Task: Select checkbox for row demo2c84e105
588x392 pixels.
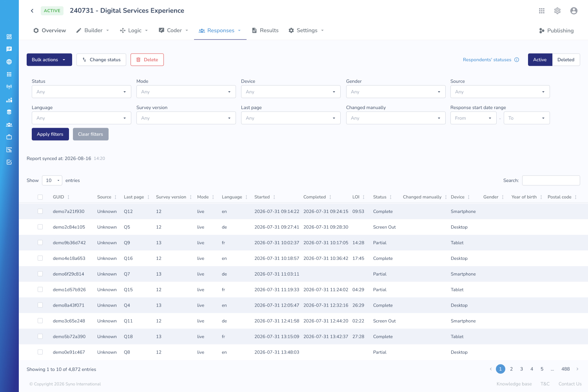Action: click(40, 227)
